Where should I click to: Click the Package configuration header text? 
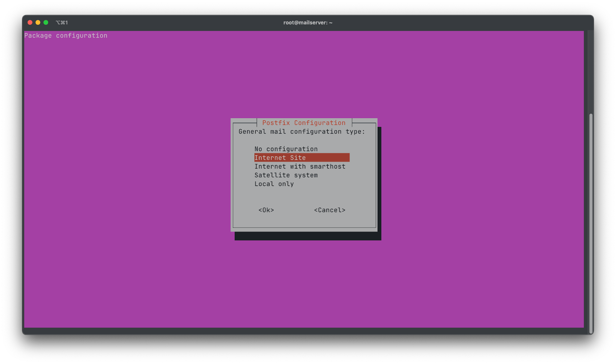(x=66, y=35)
